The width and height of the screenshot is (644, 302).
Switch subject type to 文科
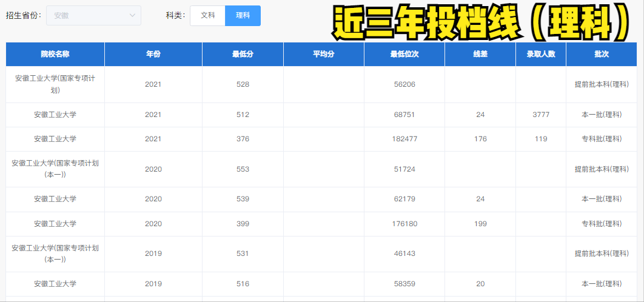(x=208, y=16)
